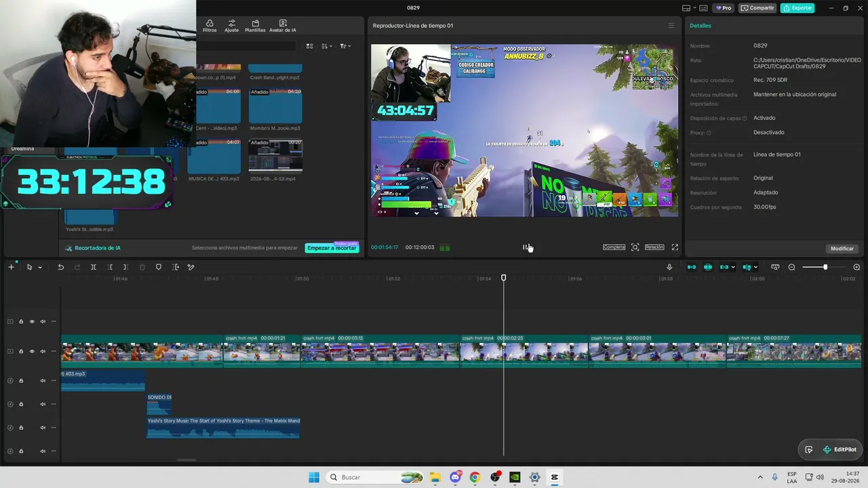Viewport: 868px width, 488px height.
Task: Open the smart edit wand tool
Action: (191, 267)
